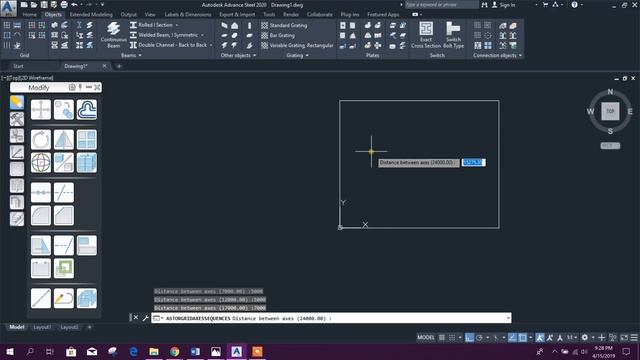Open Rolled I Section dropdown arrow
Viewport: 640px width, 360px height.
[177, 25]
